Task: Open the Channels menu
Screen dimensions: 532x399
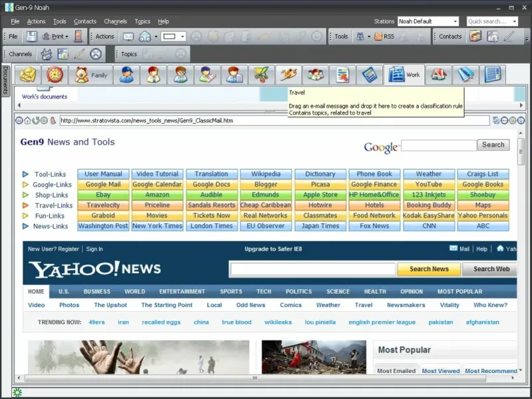Action: point(115,21)
